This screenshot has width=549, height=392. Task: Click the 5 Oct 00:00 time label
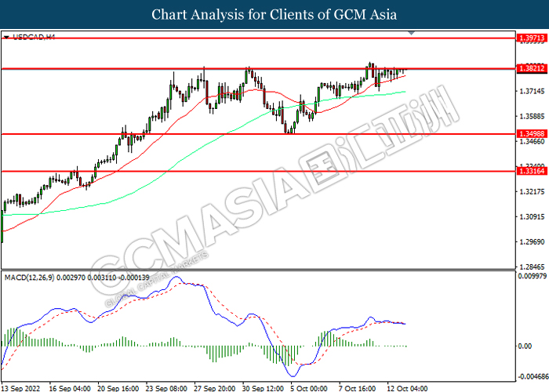[309, 388]
